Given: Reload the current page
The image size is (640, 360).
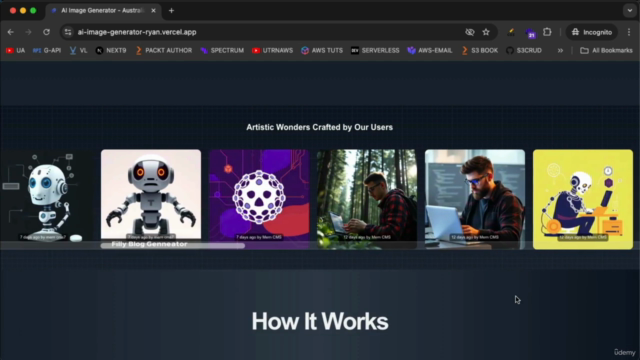Looking at the screenshot, I should [x=47, y=32].
